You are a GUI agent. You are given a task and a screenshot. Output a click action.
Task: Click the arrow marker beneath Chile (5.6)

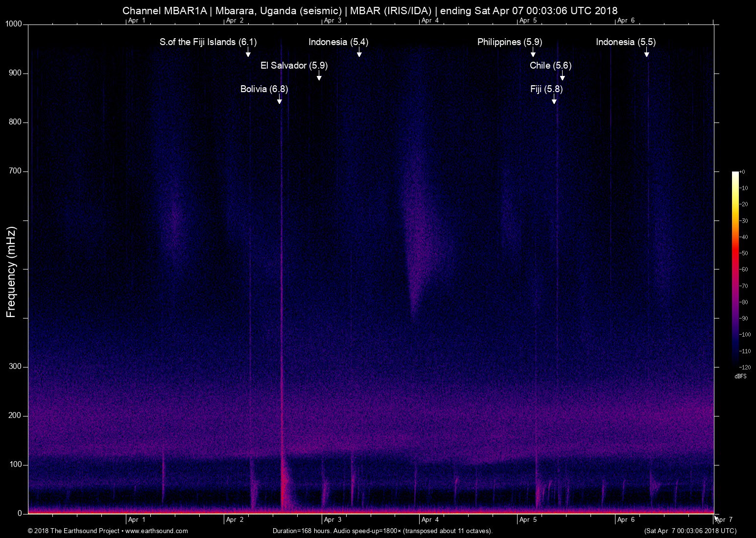pos(562,76)
